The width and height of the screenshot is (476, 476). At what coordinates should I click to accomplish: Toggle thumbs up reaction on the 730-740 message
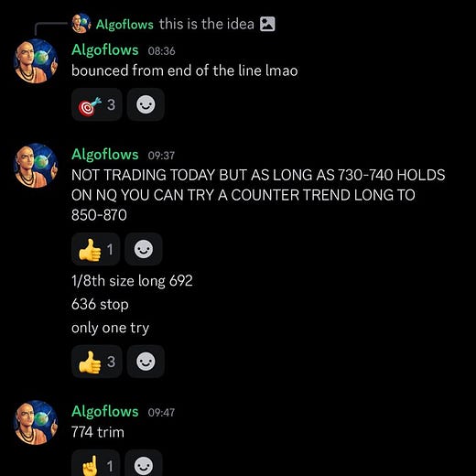click(x=95, y=249)
